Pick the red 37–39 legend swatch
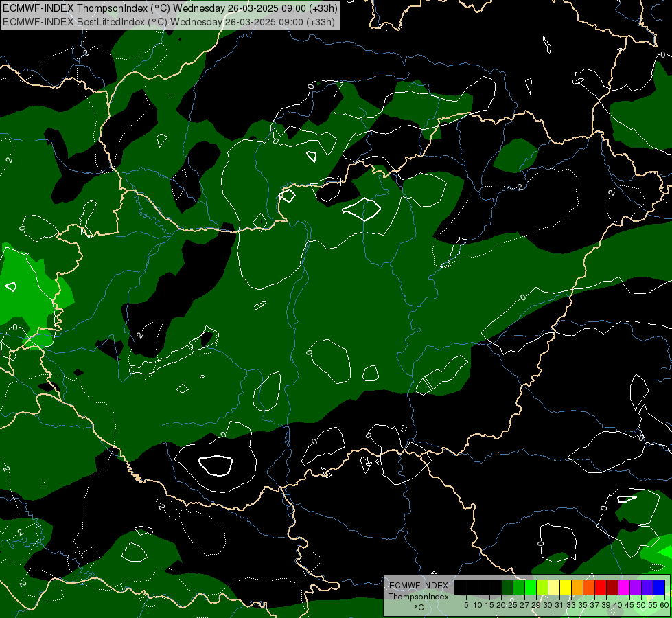Image resolution: width=672 pixels, height=618 pixels. (601, 587)
